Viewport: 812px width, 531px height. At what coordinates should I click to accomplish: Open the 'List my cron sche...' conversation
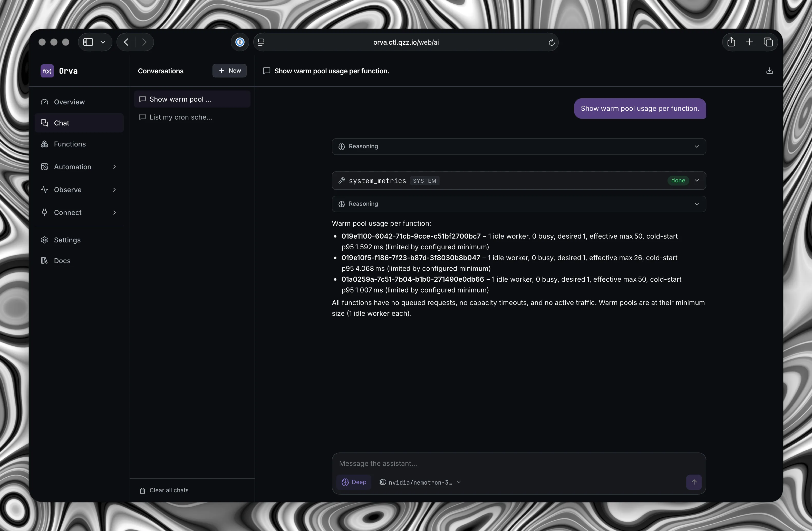point(192,117)
